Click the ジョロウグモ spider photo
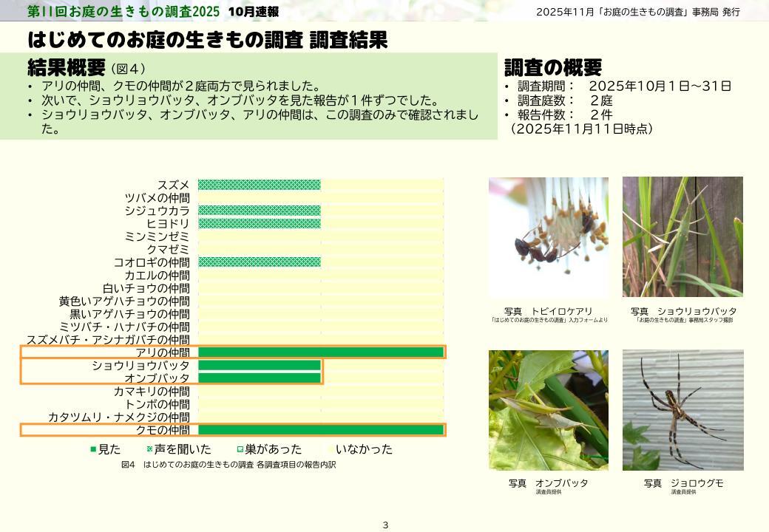Screen dimensions: 769x532 pyautogui.click(x=682, y=410)
